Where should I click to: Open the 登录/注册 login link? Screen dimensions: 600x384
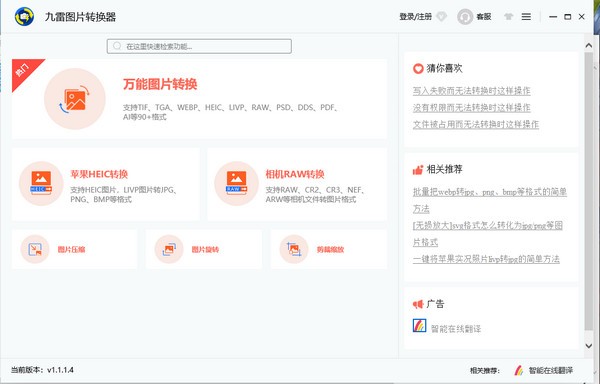tap(415, 16)
